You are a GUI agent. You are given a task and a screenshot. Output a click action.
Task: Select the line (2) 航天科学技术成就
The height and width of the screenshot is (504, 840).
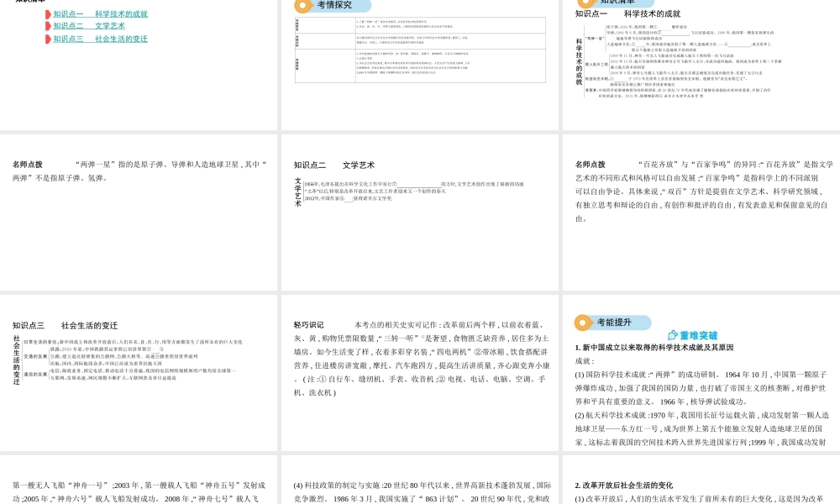(701, 415)
